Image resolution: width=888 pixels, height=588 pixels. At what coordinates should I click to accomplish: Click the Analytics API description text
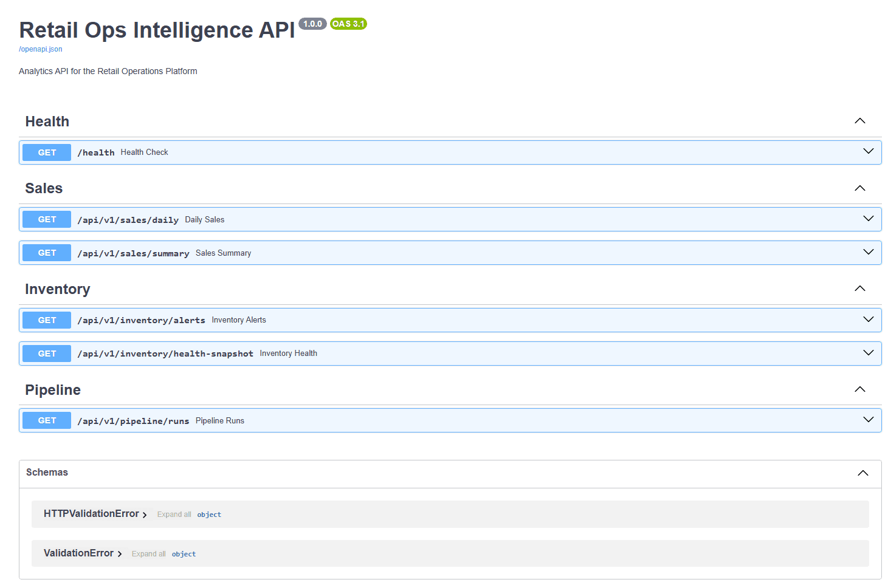108,71
